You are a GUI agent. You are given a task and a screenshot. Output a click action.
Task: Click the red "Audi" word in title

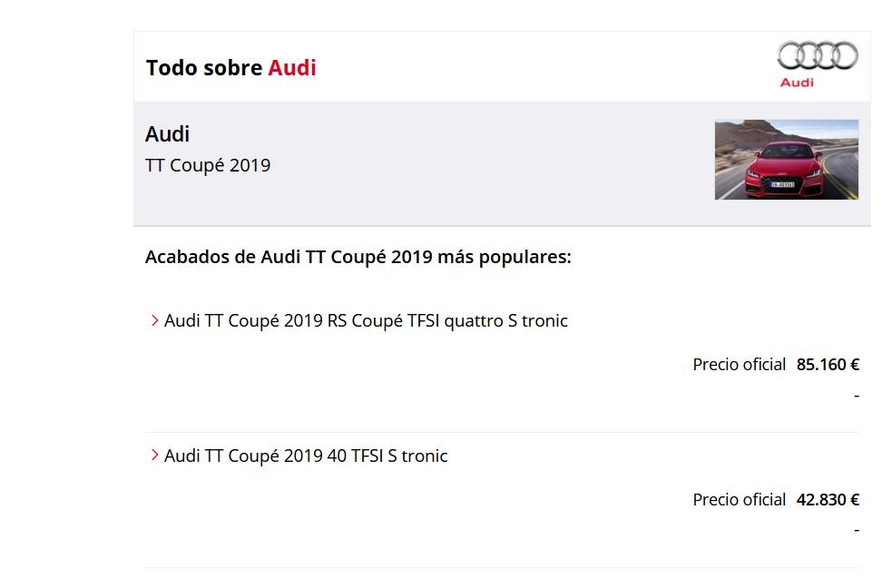[292, 68]
